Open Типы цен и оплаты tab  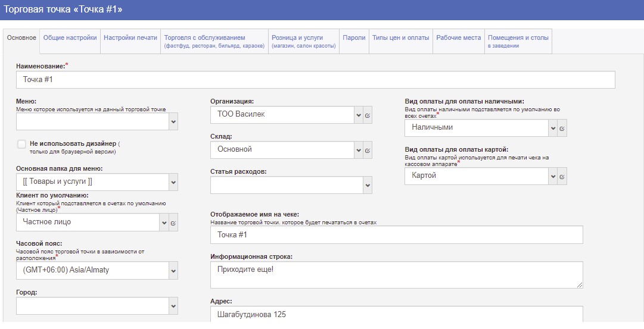click(x=400, y=38)
